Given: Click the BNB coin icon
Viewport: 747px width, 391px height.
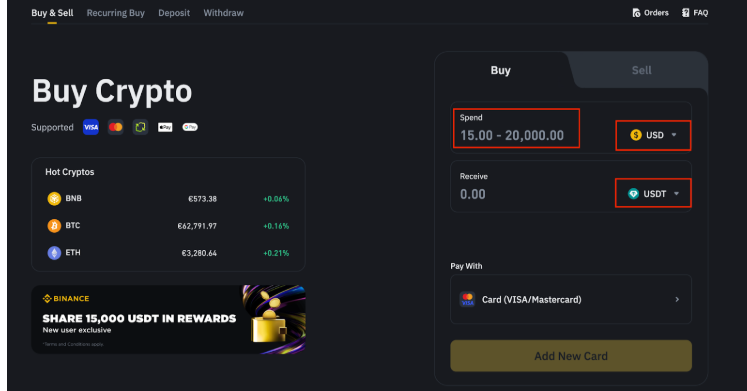Looking at the screenshot, I should coord(54,199).
